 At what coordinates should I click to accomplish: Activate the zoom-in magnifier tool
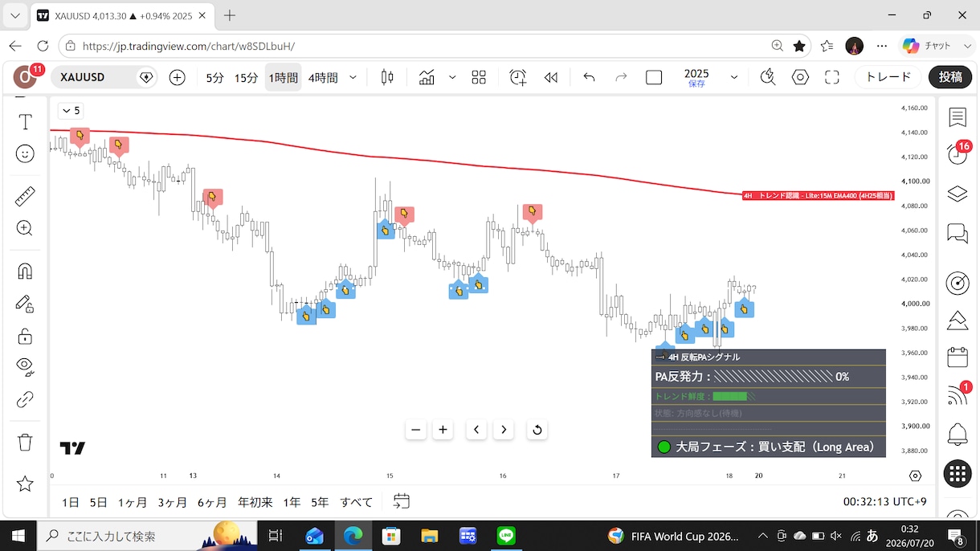pos(25,228)
